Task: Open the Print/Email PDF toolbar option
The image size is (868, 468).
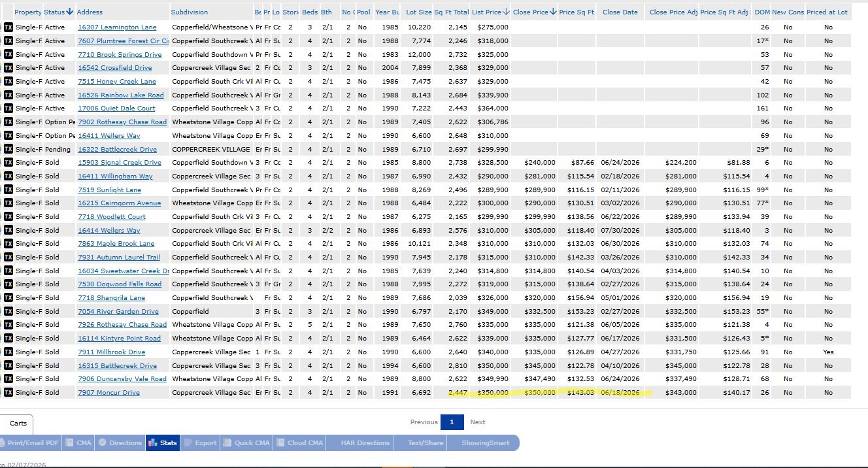Action: click(x=30, y=443)
